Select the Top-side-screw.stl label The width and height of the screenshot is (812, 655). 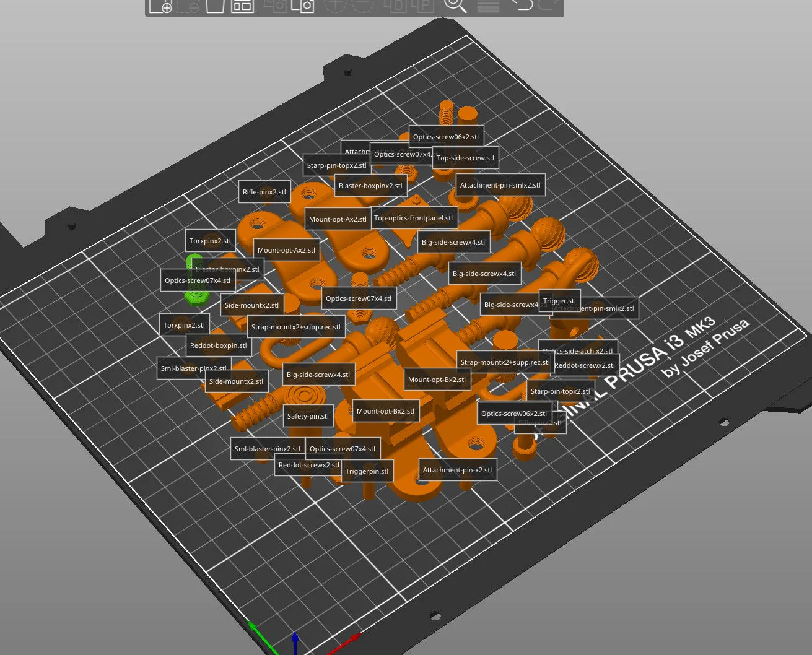point(465,158)
